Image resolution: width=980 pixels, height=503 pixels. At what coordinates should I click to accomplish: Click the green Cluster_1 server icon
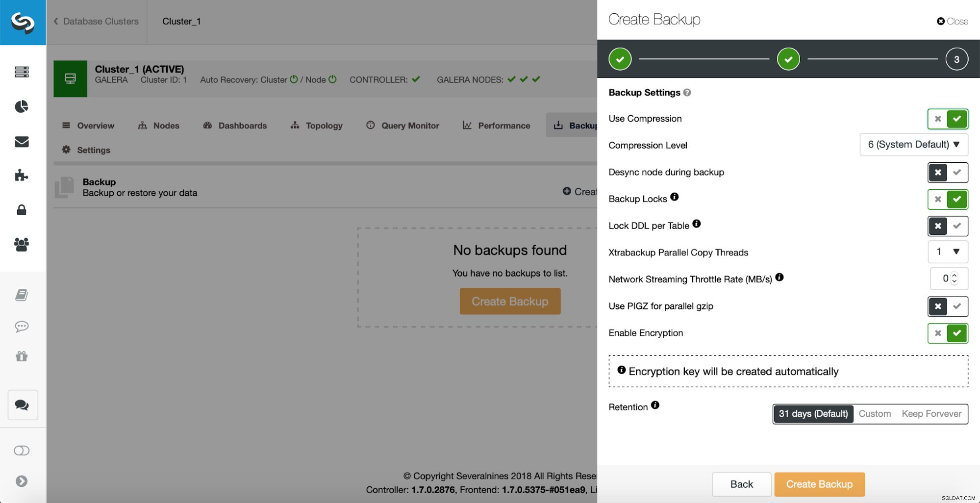point(70,78)
